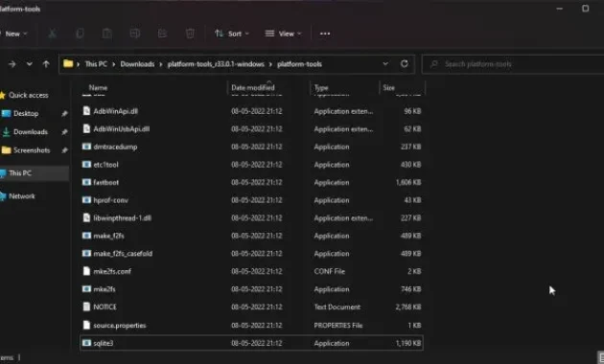
Task: Open recent locations dropdown arrow
Action: point(30,64)
